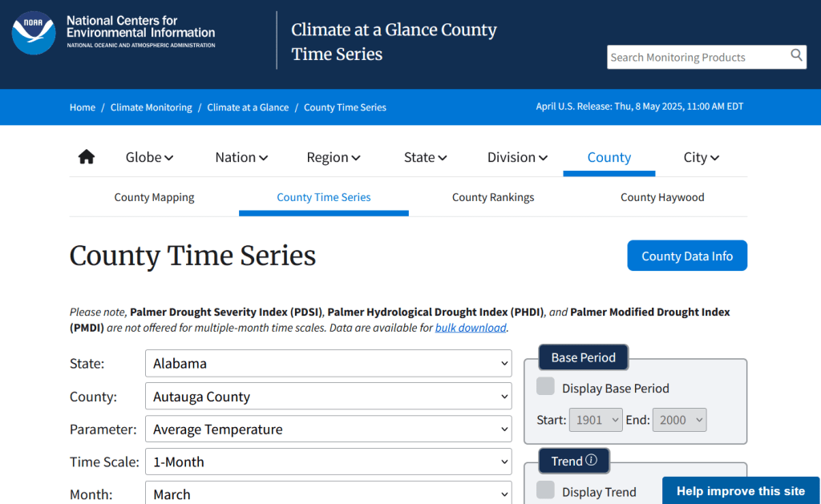821x504 pixels.
Task: Follow the bulk download link
Action: pos(471,328)
